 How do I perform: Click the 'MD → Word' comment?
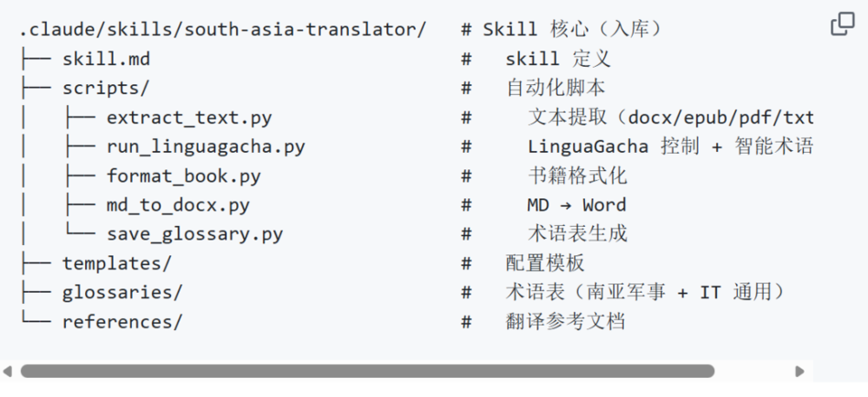pos(576,205)
